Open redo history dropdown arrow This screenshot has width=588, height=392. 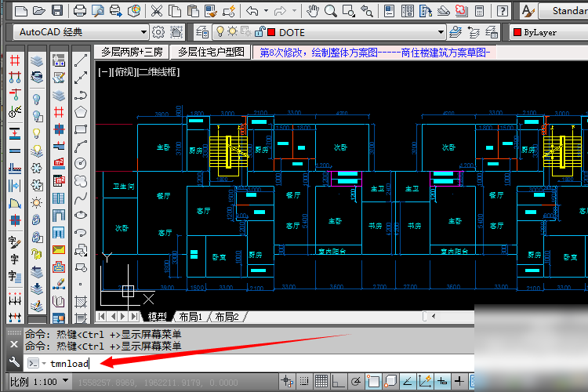tap(294, 11)
